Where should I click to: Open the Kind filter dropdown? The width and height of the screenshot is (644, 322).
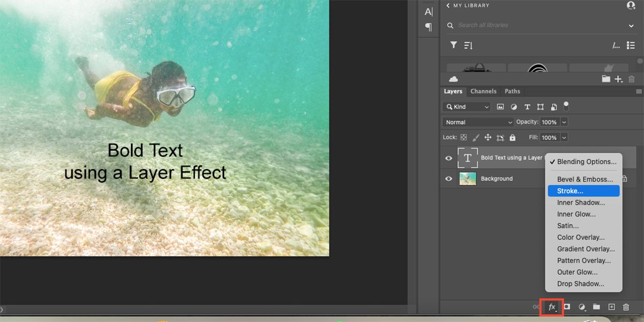(x=466, y=106)
